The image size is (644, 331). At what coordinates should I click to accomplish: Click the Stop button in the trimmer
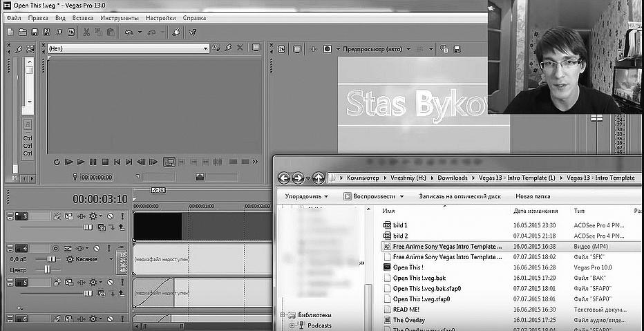tap(105, 162)
